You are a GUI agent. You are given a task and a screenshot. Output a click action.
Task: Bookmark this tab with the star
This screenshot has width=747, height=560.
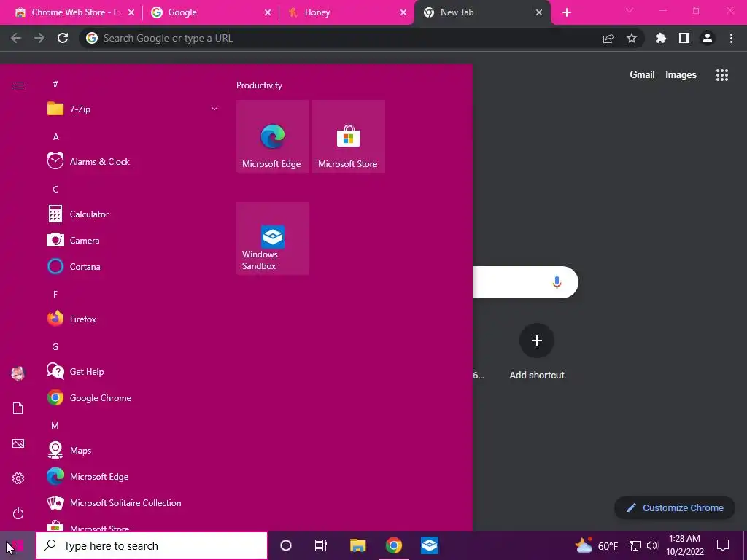(x=632, y=38)
